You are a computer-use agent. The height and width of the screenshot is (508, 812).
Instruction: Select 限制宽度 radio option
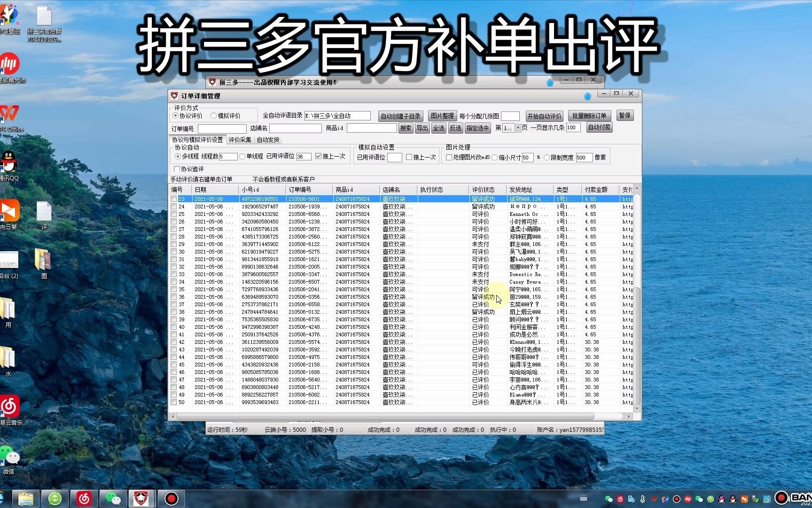click(559, 158)
